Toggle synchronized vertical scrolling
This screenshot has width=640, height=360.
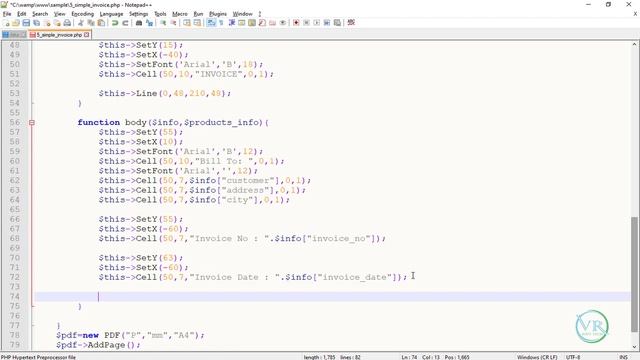(187, 23)
